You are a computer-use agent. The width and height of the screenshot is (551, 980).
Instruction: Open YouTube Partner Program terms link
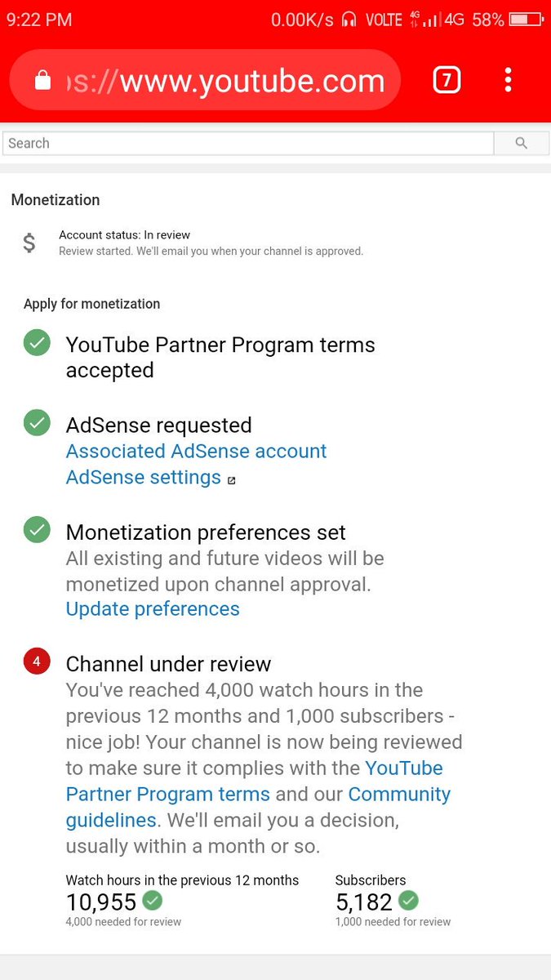(x=255, y=781)
